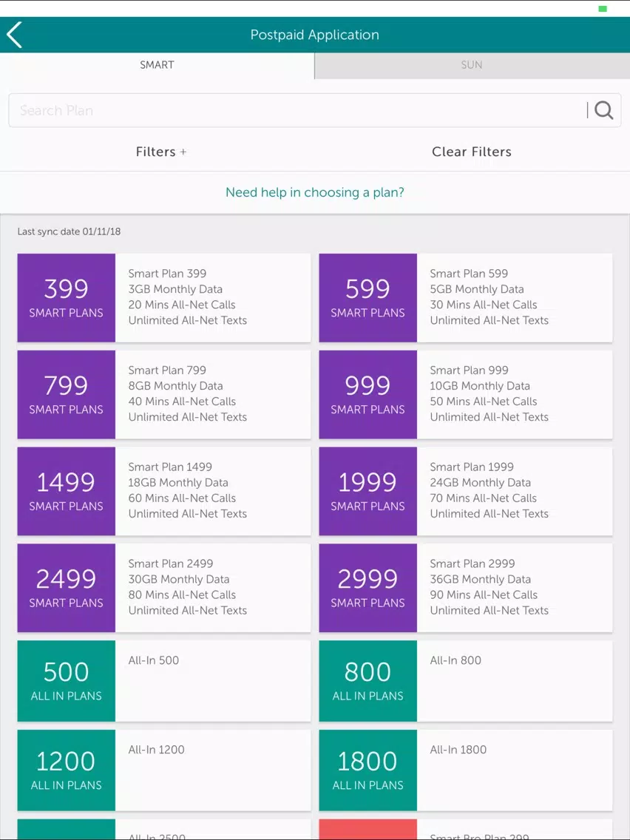
Task: Choose the All-In 1200 label
Action: click(156, 750)
